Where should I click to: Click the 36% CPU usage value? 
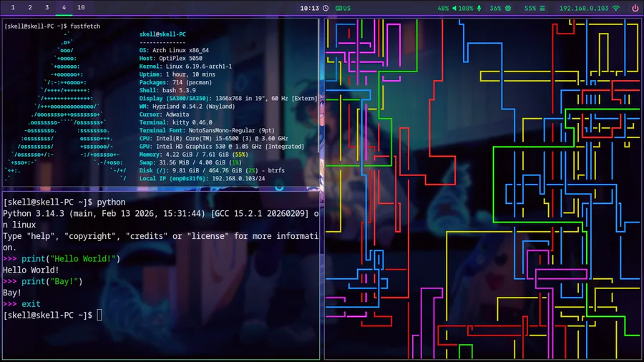click(x=495, y=8)
